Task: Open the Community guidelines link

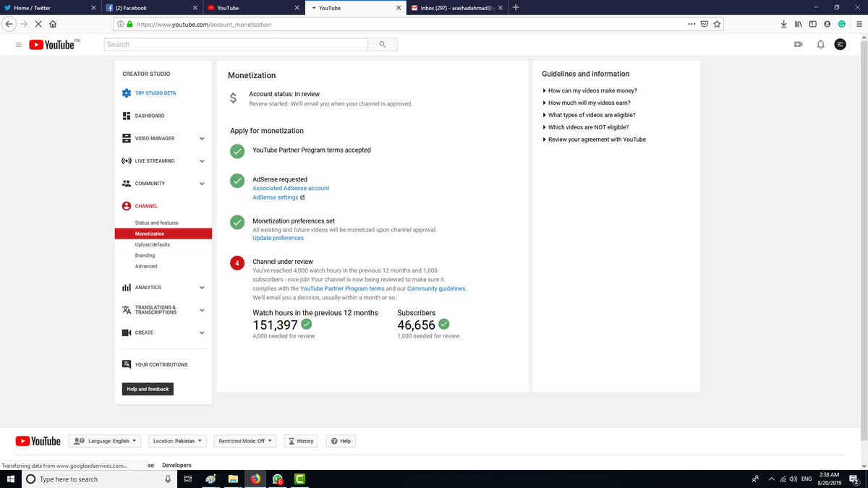Action: coord(437,288)
